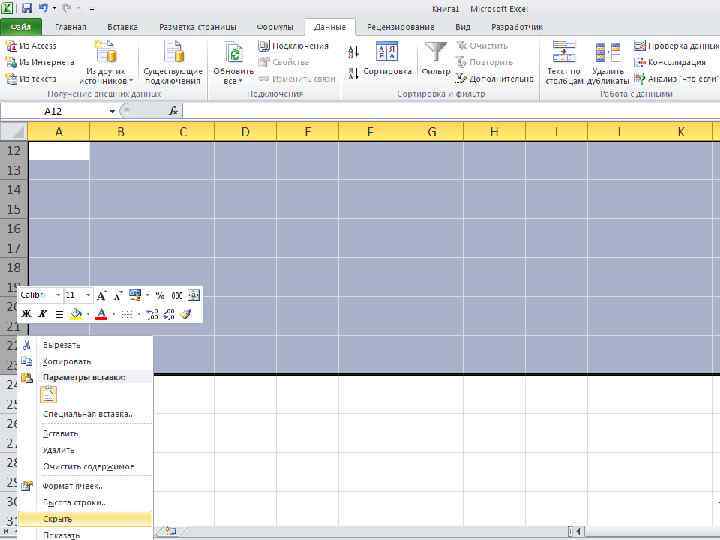This screenshot has width=720, height=540.
Task: Import data Из Интернета
Action: tap(40, 62)
